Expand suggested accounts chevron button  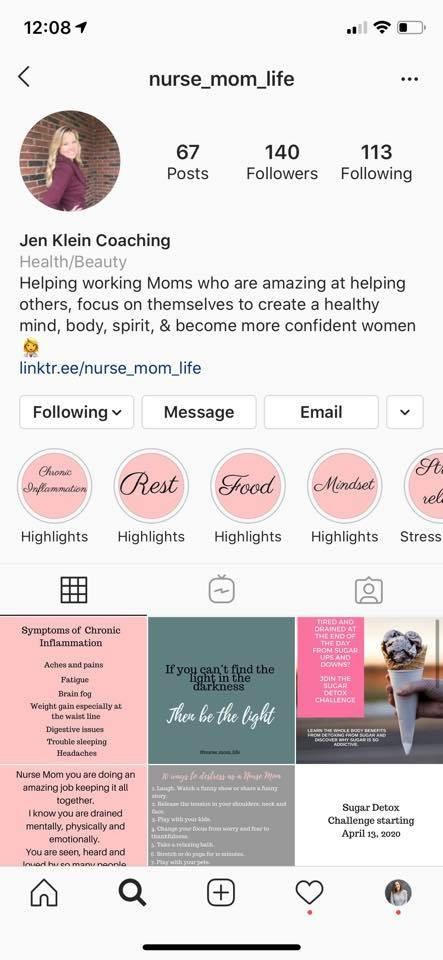click(x=405, y=412)
